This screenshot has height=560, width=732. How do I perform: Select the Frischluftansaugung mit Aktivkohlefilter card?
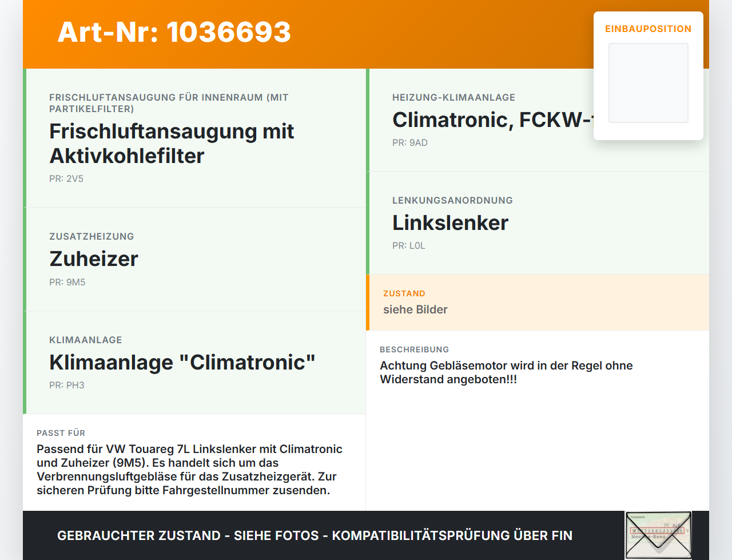pos(194,138)
